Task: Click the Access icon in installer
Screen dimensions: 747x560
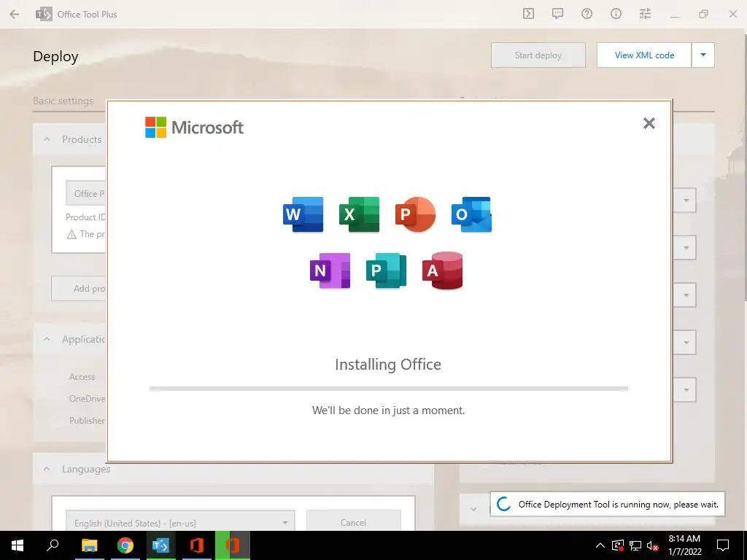Action: coord(443,271)
